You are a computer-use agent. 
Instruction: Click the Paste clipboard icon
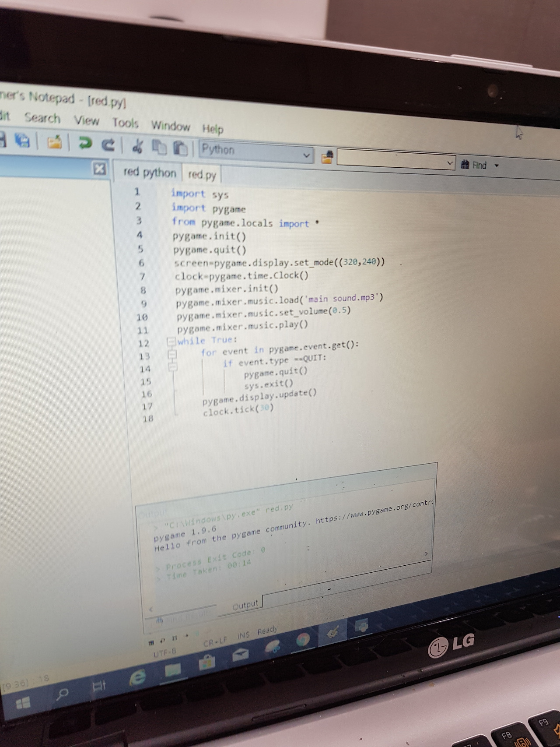pos(180,148)
